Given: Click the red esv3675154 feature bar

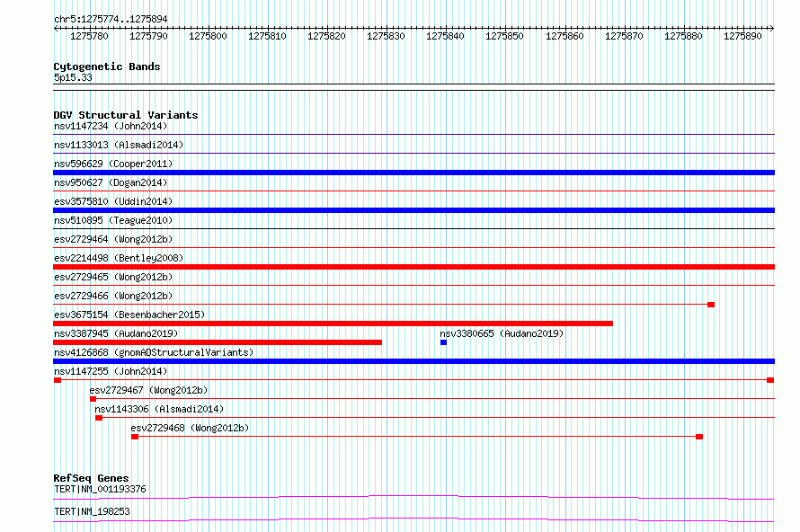Looking at the screenshot, I should pos(333,324).
